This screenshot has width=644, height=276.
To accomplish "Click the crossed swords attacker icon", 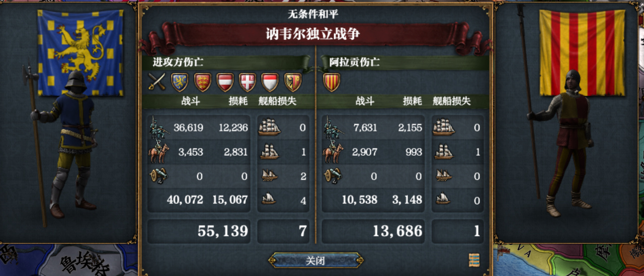I will 157,81.
